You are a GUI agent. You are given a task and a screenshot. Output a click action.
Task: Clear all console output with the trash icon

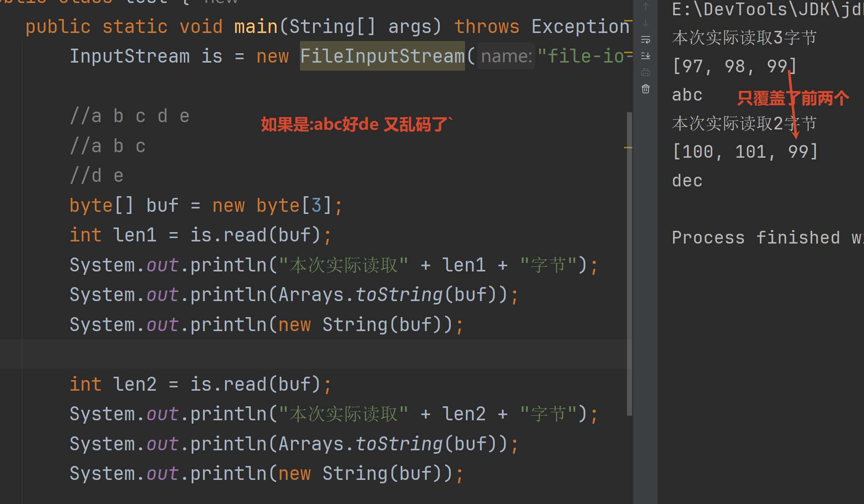click(646, 89)
